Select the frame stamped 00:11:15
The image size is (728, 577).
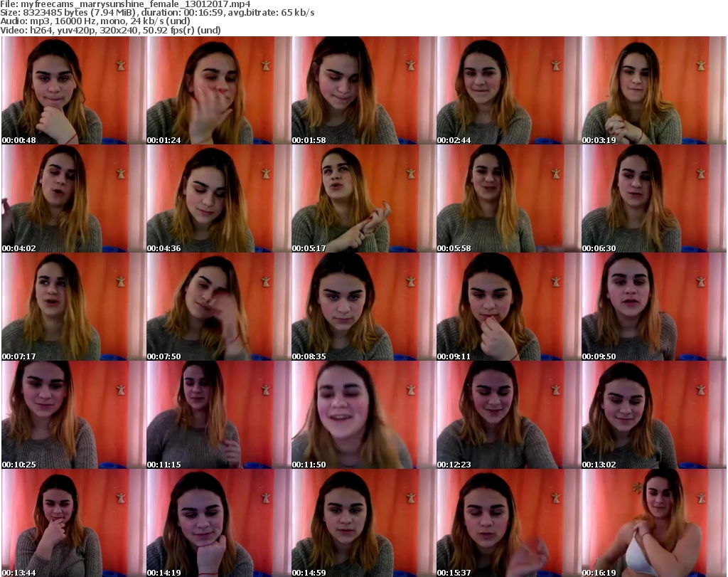tap(219, 415)
